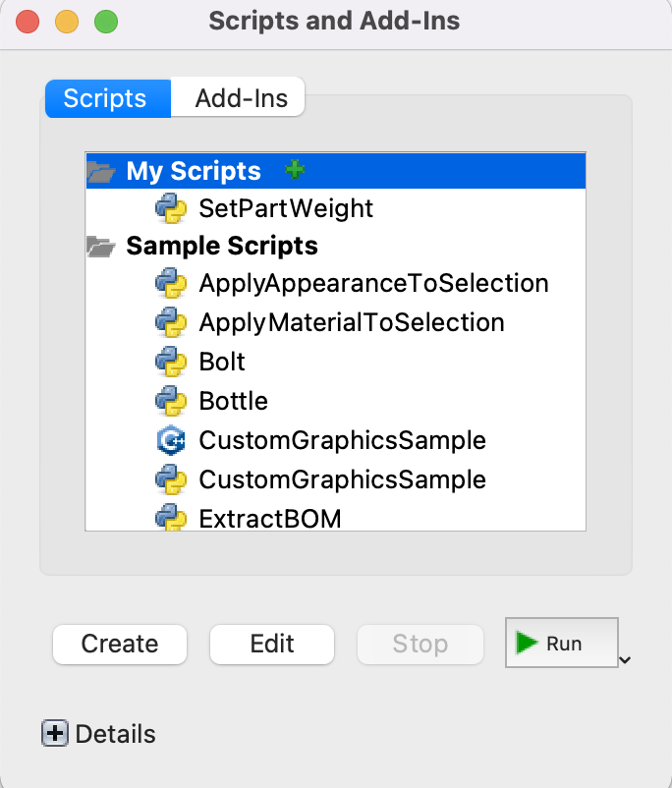Open the Run button dropdown arrow
This screenshot has width=672, height=788.
(x=625, y=660)
